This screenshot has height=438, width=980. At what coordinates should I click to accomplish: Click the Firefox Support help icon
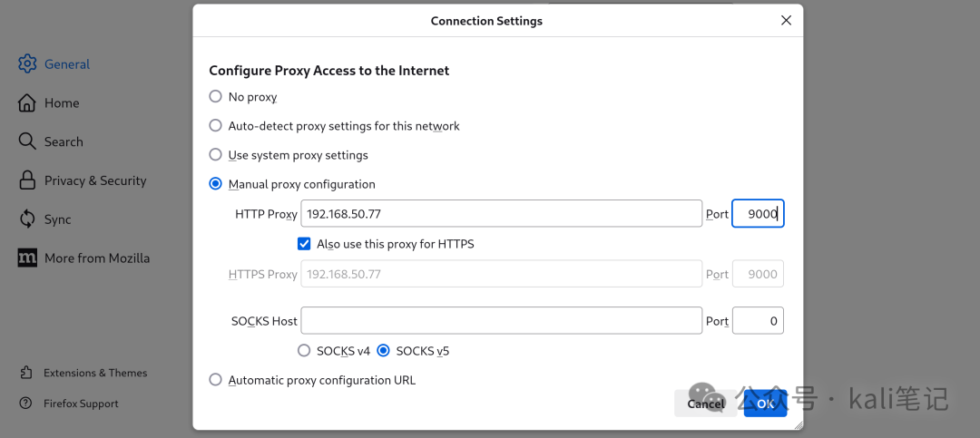point(26,404)
